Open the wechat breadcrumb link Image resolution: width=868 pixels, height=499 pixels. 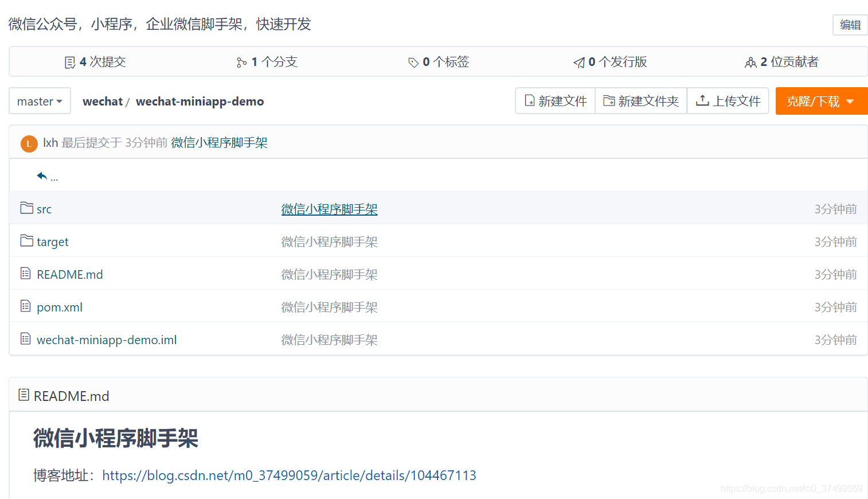103,102
